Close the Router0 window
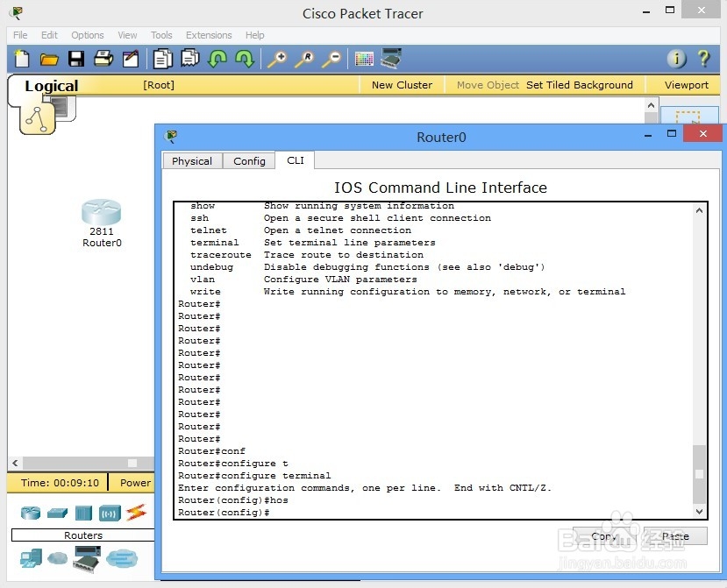 point(703,133)
